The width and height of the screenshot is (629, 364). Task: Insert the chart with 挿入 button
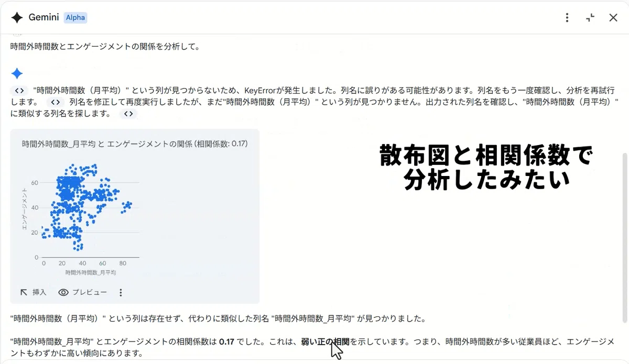[34, 292]
